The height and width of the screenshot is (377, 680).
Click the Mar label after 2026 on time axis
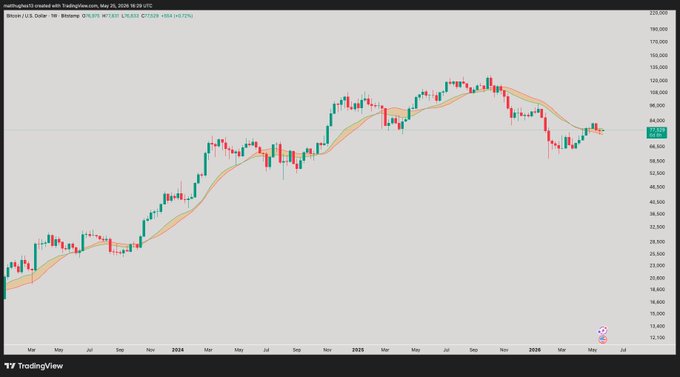click(x=562, y=350)
